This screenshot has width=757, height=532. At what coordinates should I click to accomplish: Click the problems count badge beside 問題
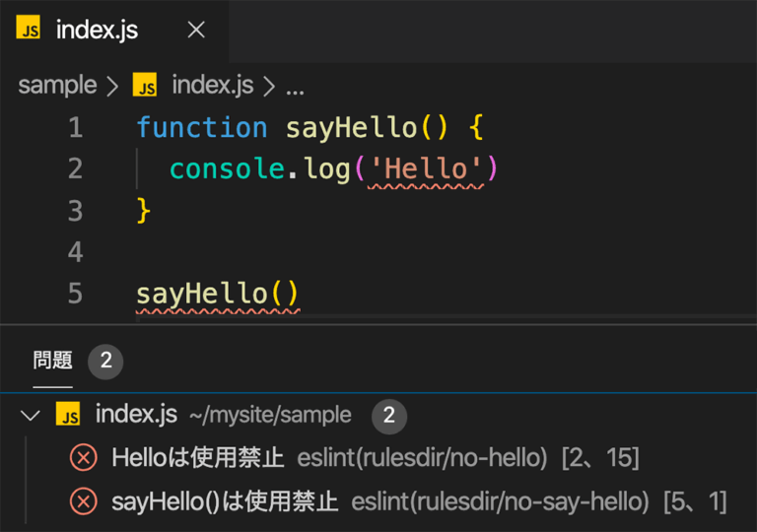click(x=105, y=362)
